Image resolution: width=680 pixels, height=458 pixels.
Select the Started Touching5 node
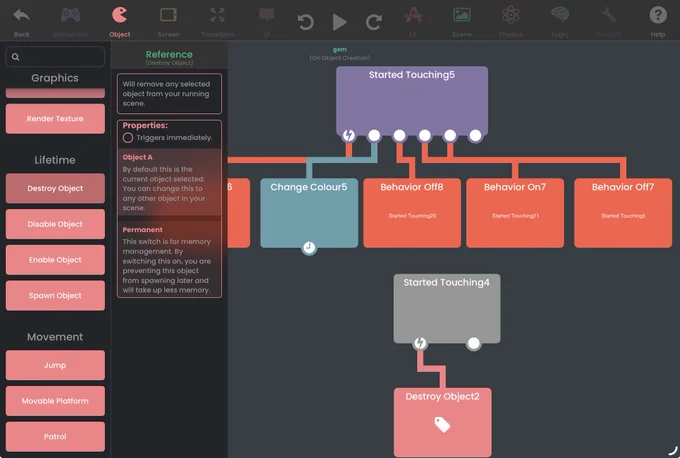pos(412,100)
